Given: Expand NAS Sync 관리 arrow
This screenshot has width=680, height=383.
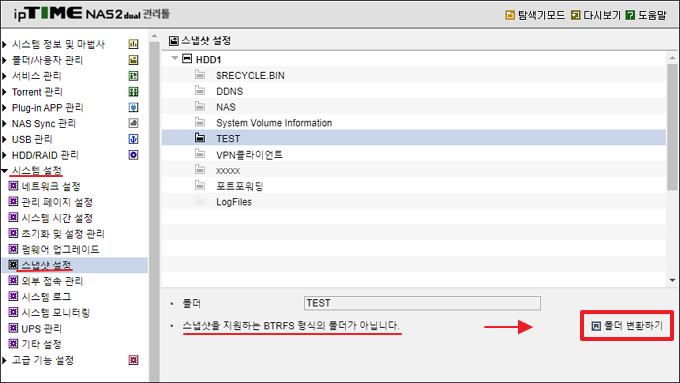Looking at the screenshot, I should (4, 124).
